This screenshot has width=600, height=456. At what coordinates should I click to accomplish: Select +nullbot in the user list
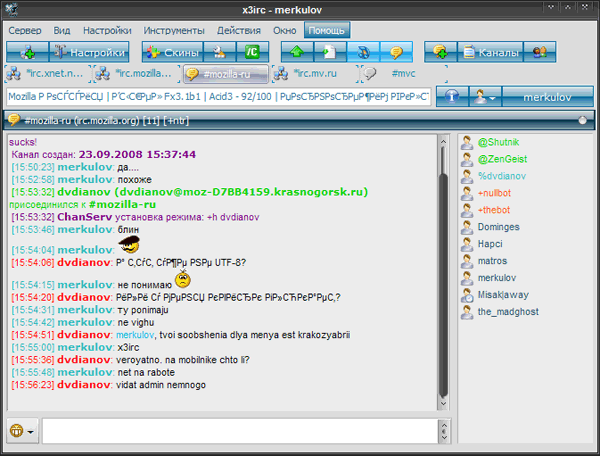pos(494,193)
